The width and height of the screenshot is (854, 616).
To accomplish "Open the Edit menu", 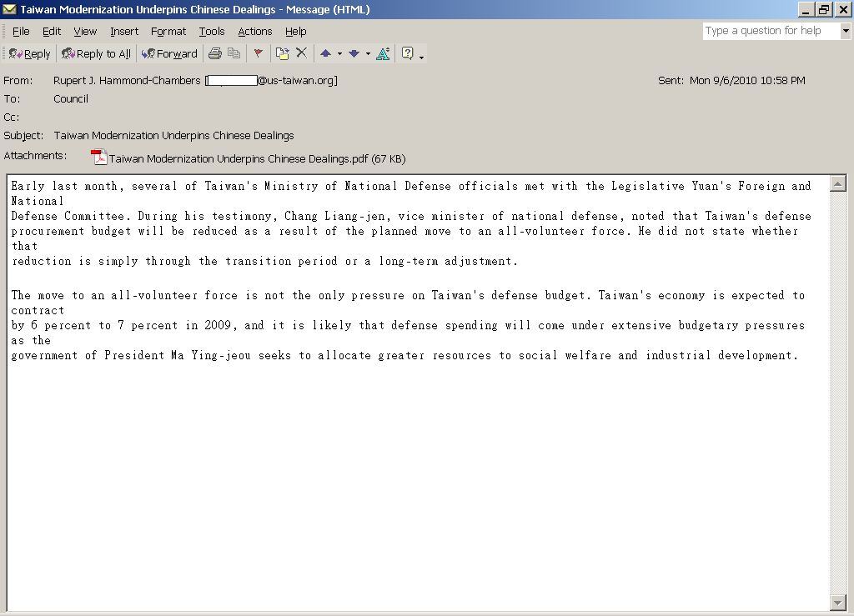I will tap(52, 32).
